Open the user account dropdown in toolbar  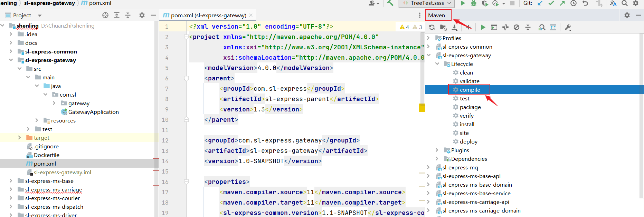[x=374, y=3]
